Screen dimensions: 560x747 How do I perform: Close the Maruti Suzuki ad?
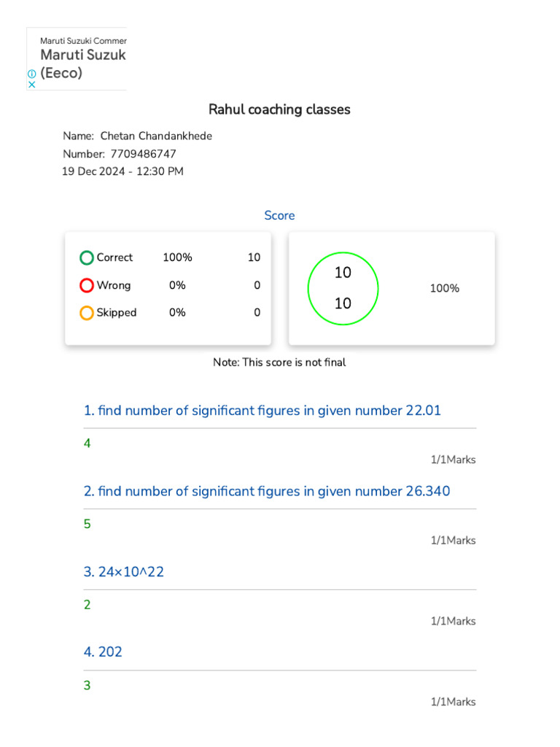[x=31, y=84]
